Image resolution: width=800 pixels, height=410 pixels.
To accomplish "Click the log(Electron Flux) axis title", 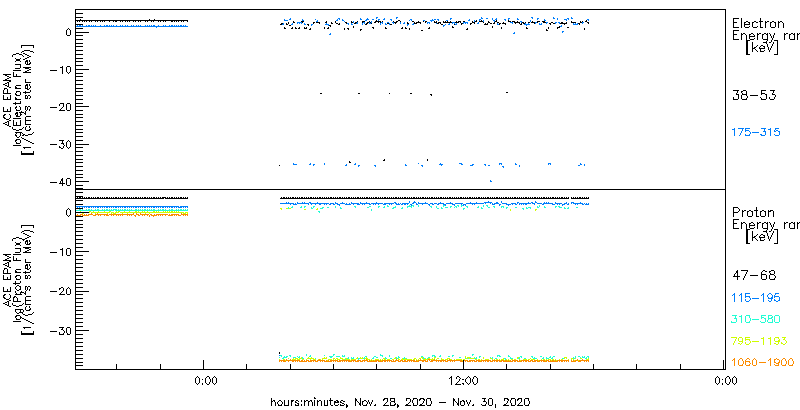I will (x=17, y=98).
